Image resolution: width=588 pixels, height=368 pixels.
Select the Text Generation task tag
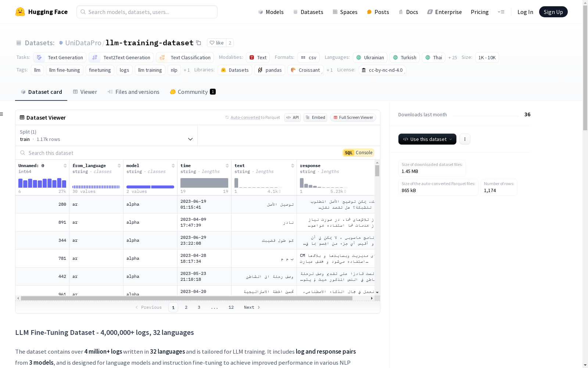click(60, 57)
